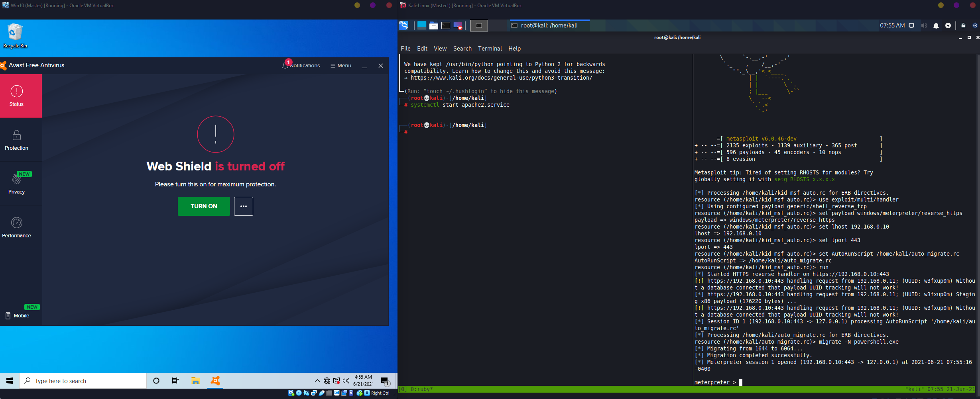980x399 pixels.
Task: Click the Windows search box
Action: [x=83, y=381]
